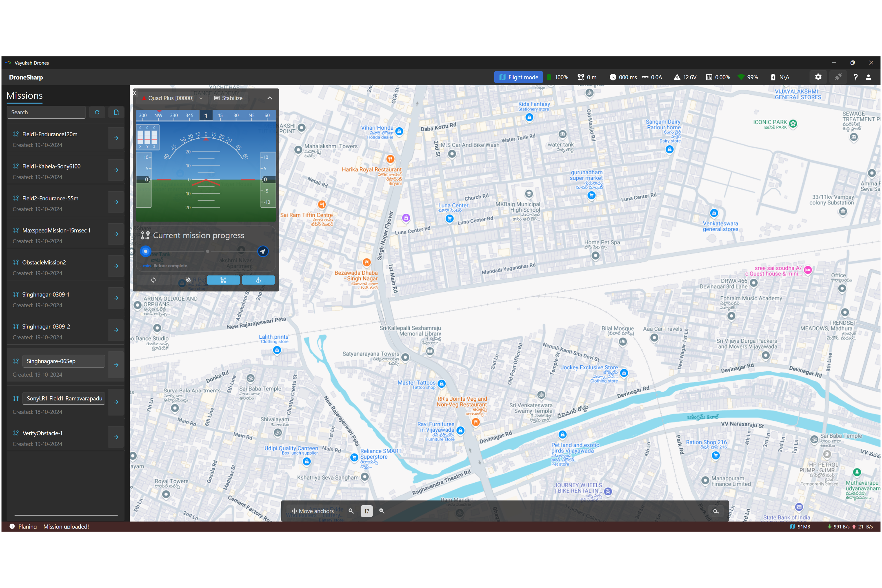This screenshot has height=588, width=882.
Task: Open VerifyObstacle-1 with its arrow
Action: pos(116,437)
